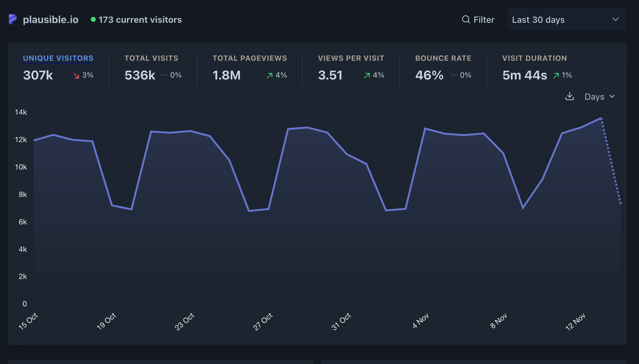This screenshot has width=639, height=364.
Task: Click the Plausible logo icon
Action: coord(12,19)
